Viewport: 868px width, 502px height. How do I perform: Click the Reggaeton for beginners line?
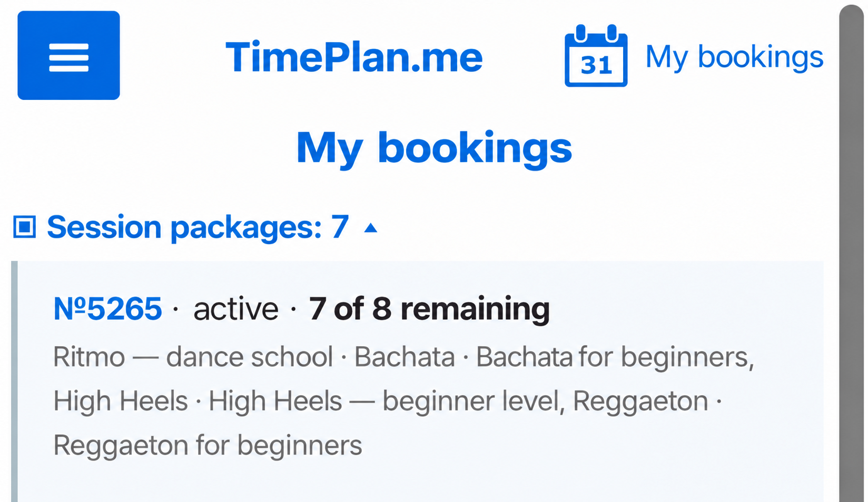click(x=208, y=446)
